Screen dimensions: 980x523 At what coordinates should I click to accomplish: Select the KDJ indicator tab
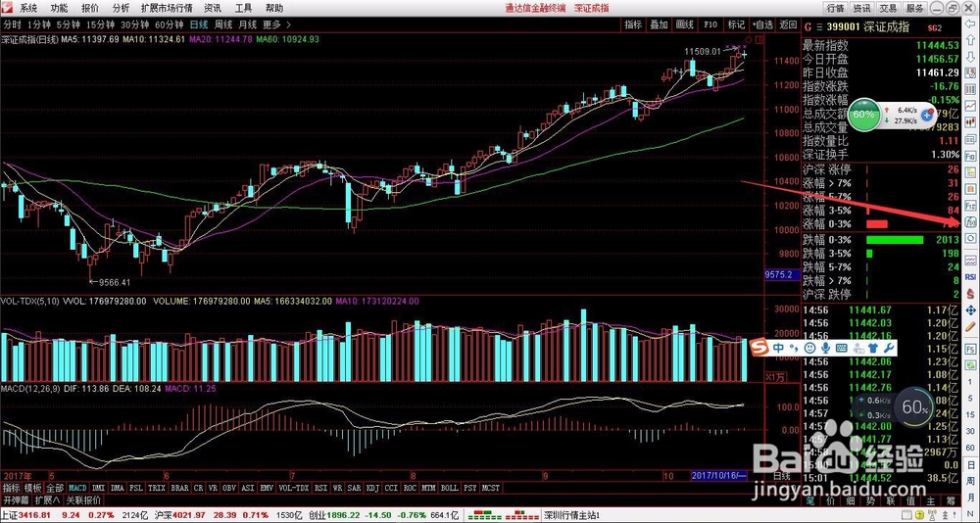tap(372, 488)
